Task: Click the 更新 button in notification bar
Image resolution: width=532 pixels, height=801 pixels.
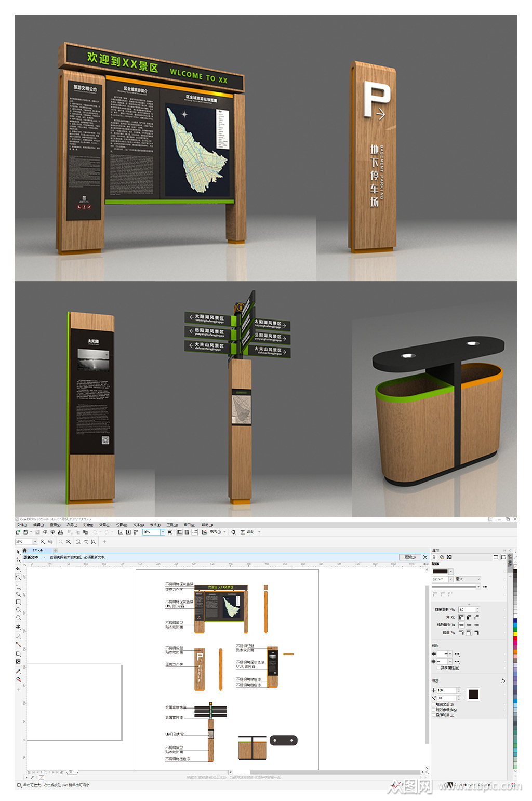Action: click(410, 557)
